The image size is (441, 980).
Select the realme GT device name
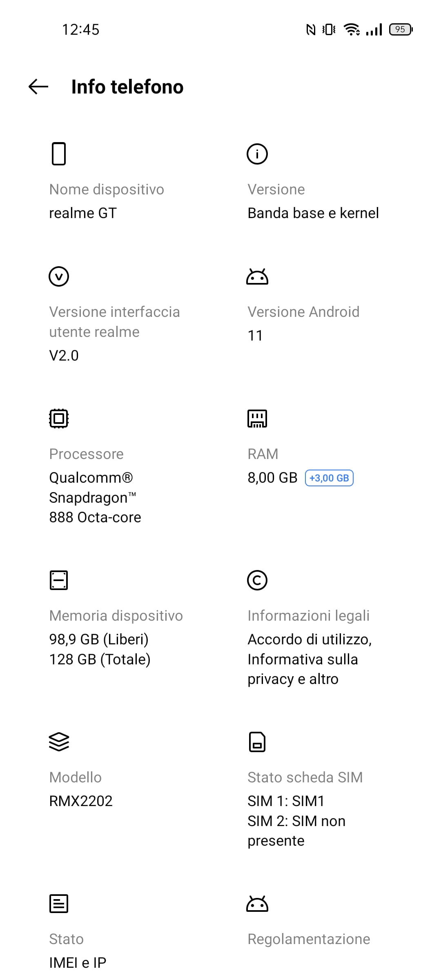pos(83,213)
